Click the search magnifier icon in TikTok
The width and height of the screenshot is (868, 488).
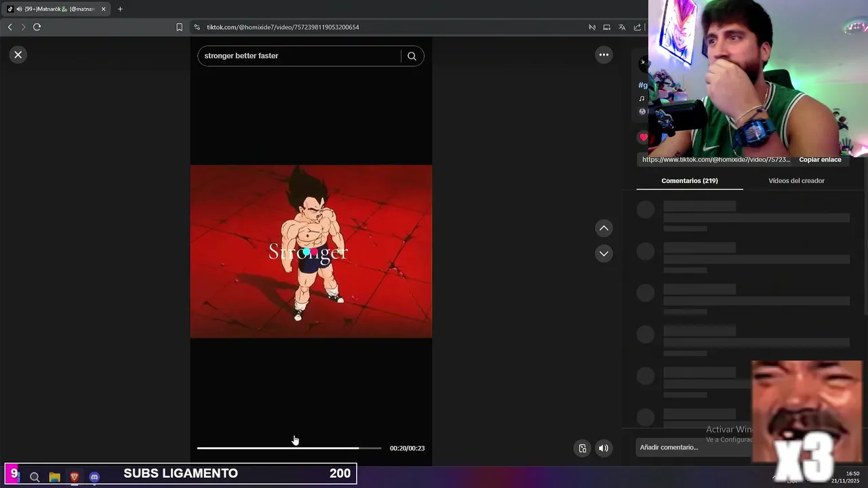coord(412,56)
